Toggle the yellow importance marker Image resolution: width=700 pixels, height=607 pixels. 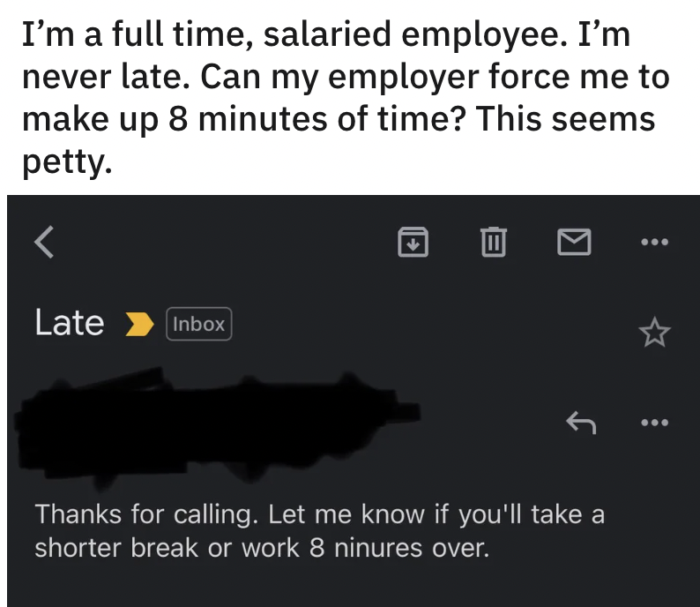pos(136,324)
